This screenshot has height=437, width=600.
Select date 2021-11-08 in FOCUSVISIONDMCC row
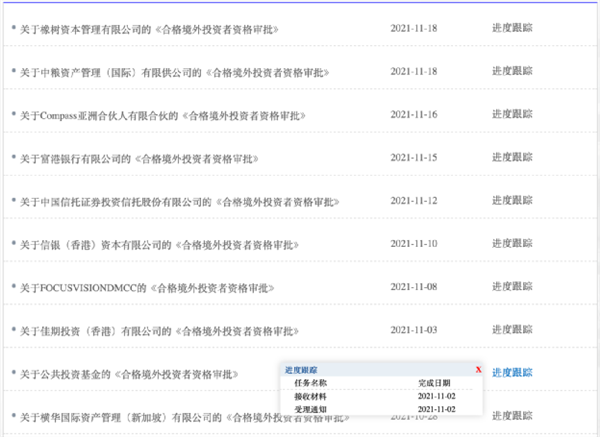click(414, 287)
